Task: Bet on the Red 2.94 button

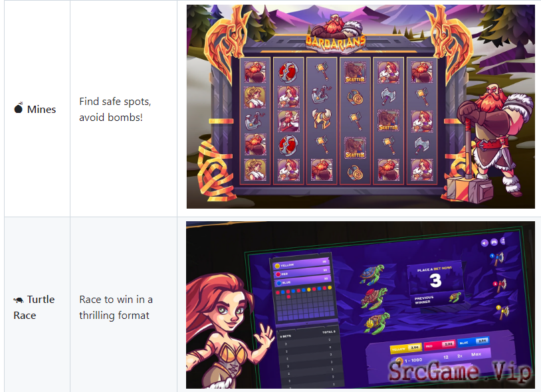Action: (x=440, y=344)
